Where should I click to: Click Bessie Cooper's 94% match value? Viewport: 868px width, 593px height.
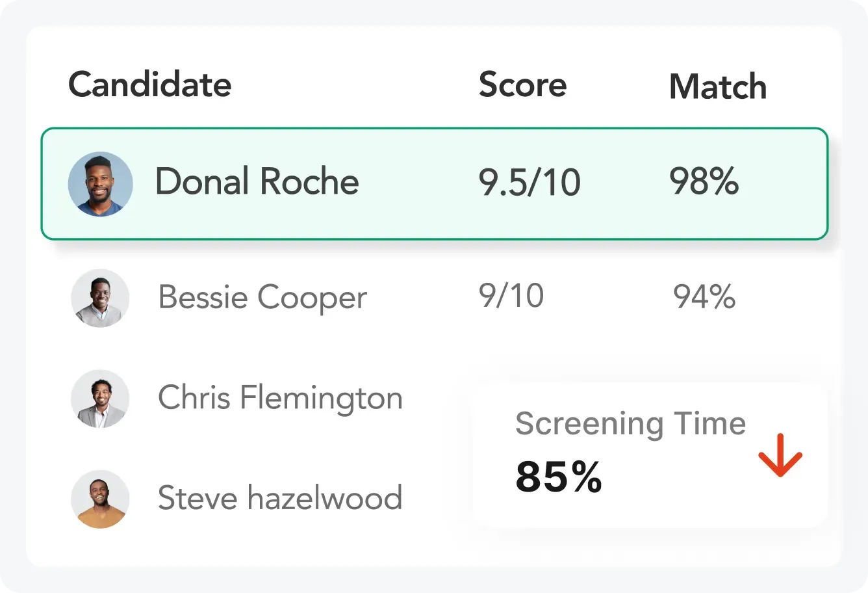(x=704, y=297)
